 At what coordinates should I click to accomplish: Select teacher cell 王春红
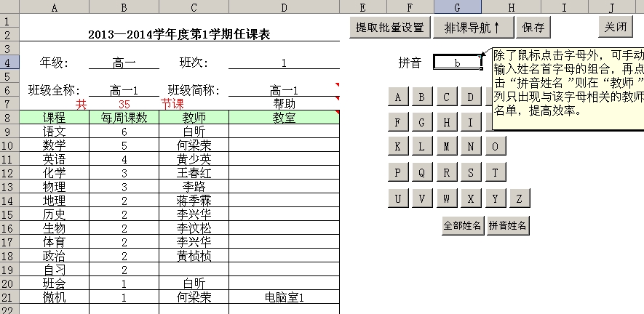point(194,173)
